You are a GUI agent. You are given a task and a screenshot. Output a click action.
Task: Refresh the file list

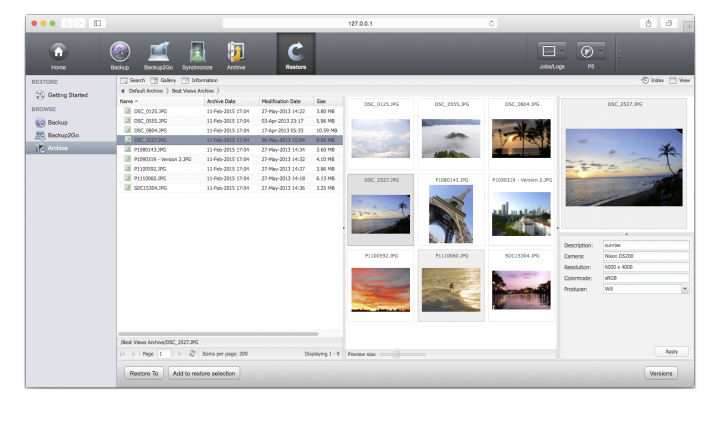pos(192,354)
